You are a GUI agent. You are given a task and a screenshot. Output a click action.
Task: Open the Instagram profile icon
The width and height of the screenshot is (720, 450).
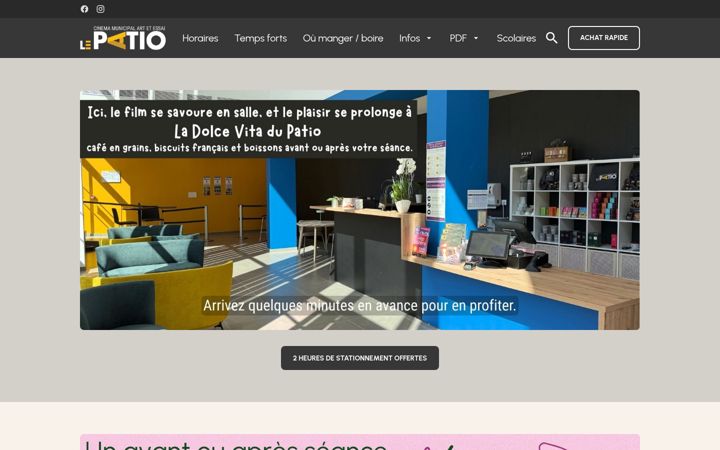101,9
